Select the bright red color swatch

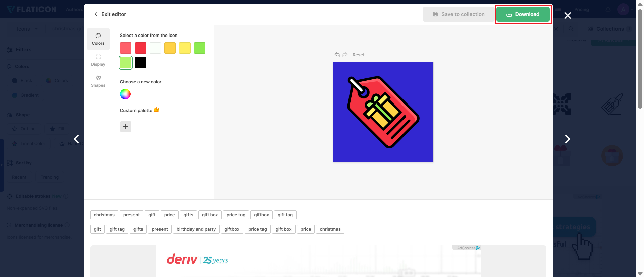(x=141, y=48)
